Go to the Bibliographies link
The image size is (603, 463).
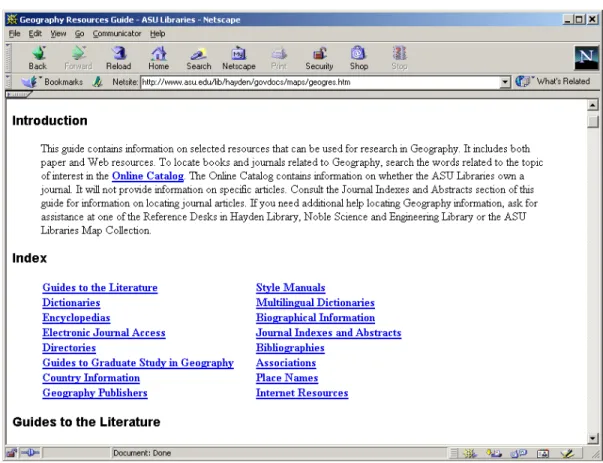(x=290, y=348)
